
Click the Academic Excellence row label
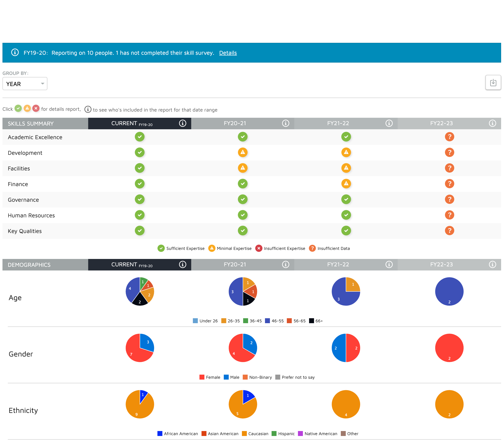click(35, 137)
